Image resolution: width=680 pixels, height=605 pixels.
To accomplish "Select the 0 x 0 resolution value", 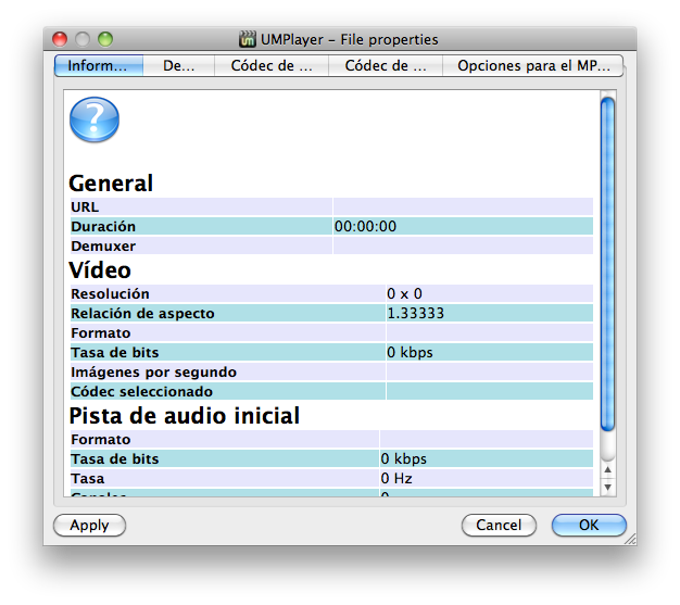I will pyautogui.click(x=405, y=294).
